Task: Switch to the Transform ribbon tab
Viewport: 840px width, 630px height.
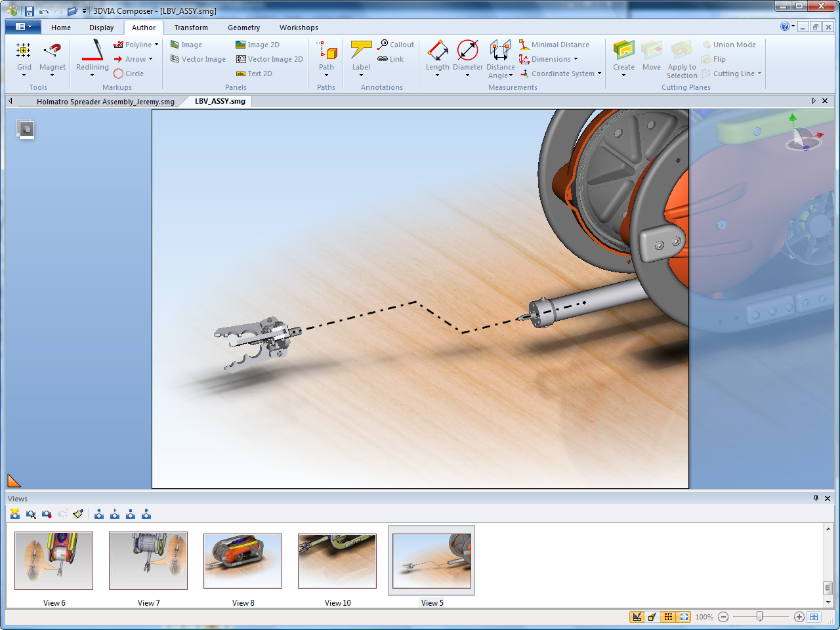Action: [191, 28]
